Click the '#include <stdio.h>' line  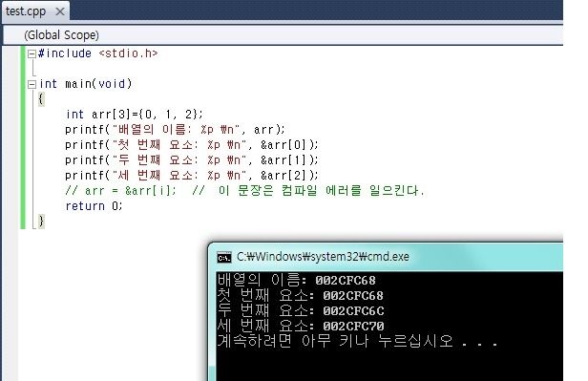pyautogui.click(x=98, y=53)
